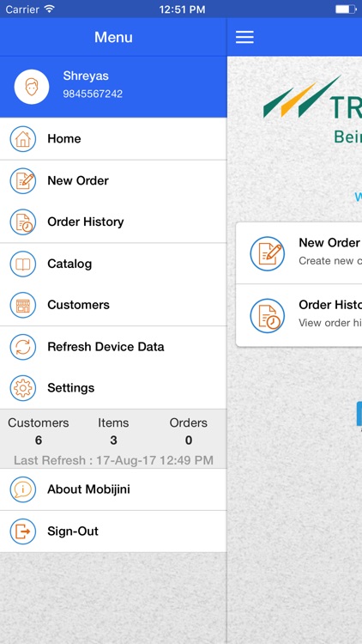Go to Customers menu entry

click(x=113, y=305)
